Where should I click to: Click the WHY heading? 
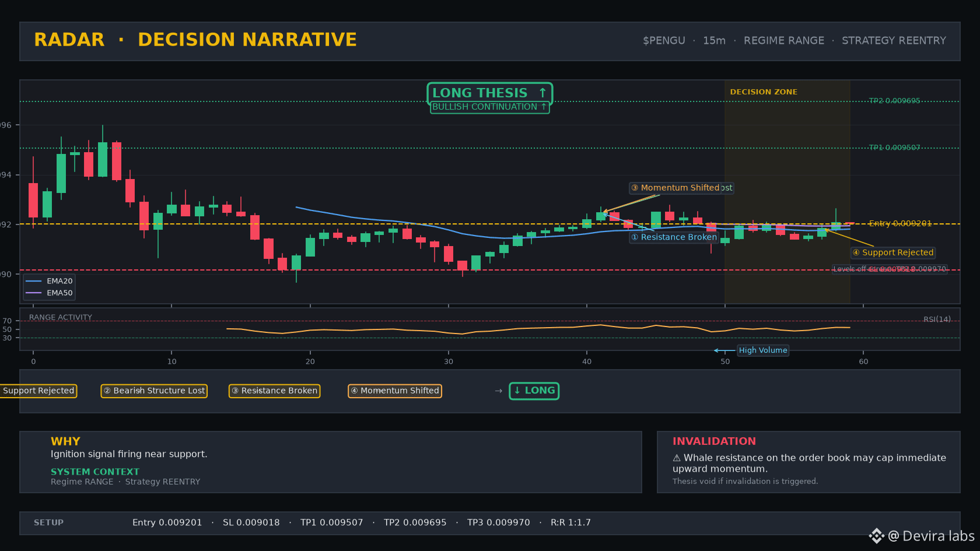pyautogui.click(x=65, y=441)
